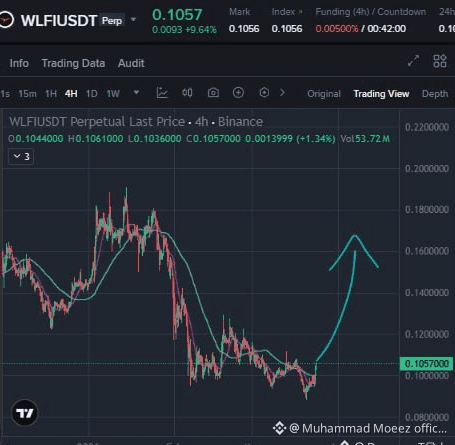Click the close value C0.1057000
455x445 pixels.
tap(213, 139)
